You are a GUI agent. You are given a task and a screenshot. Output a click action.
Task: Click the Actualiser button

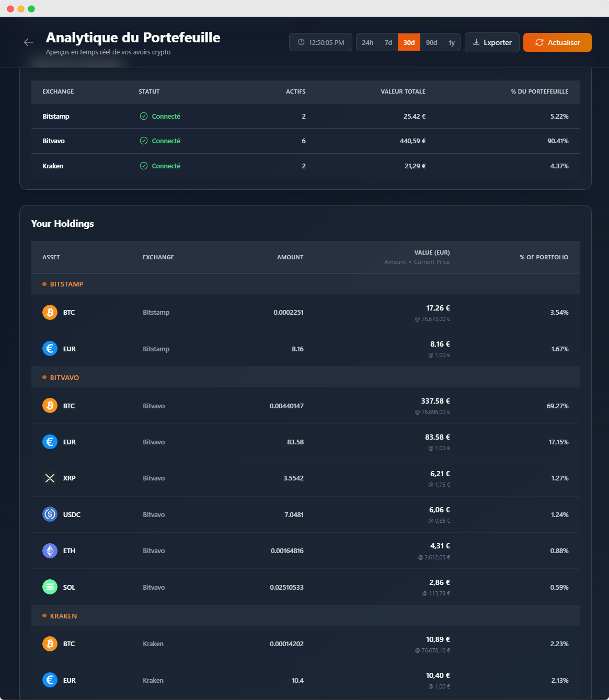coord(557,42)
